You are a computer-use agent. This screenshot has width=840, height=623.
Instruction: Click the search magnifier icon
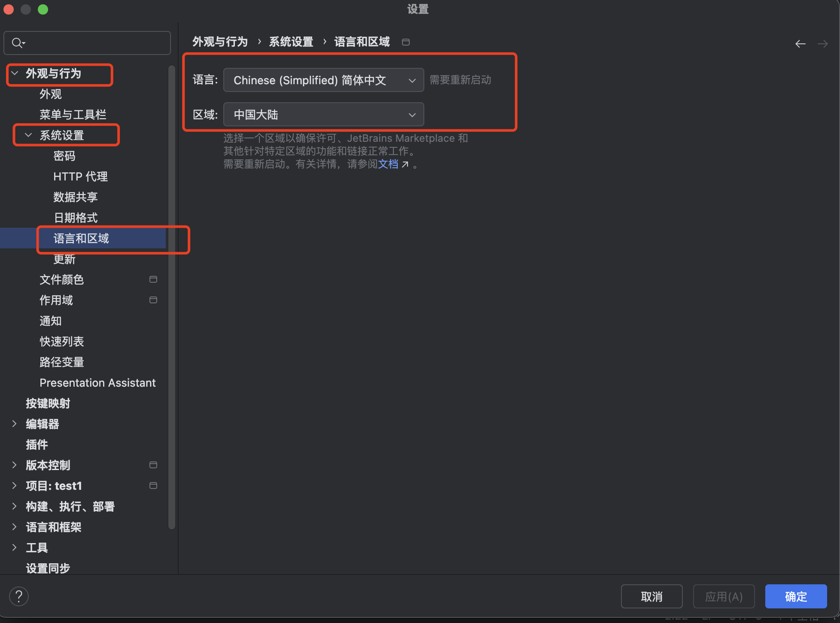point(18,43)
